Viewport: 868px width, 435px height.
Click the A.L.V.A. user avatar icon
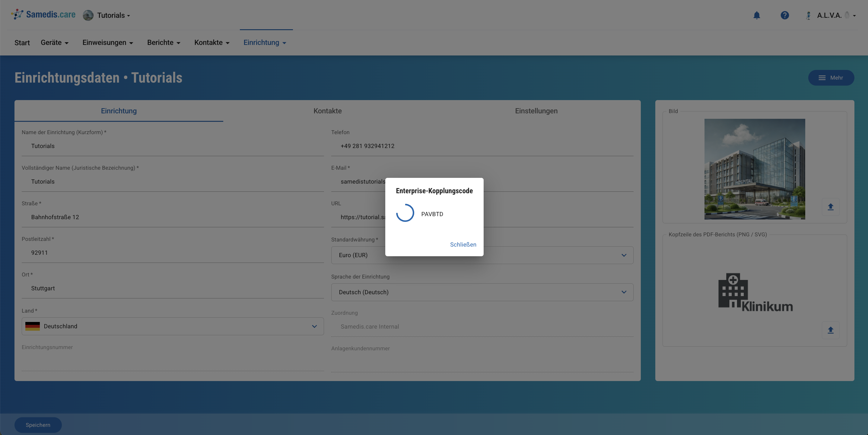808,15
